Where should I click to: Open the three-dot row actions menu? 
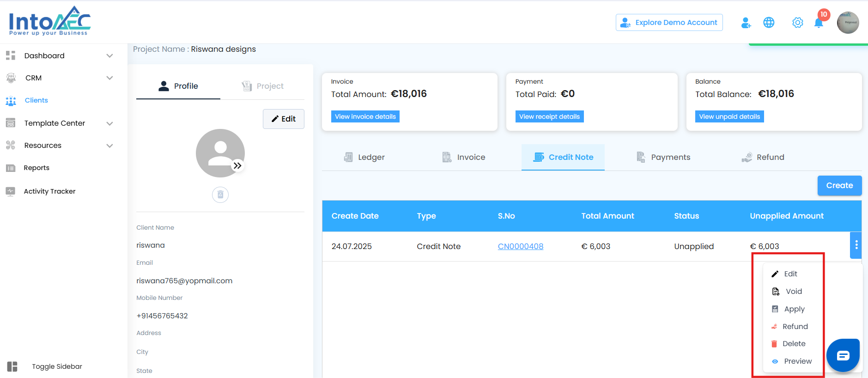[x=856, y=245]
